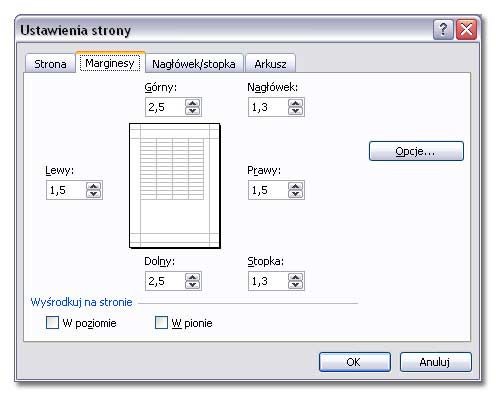
Task: Switch to the Strona tab
Action: coord(50,63)
